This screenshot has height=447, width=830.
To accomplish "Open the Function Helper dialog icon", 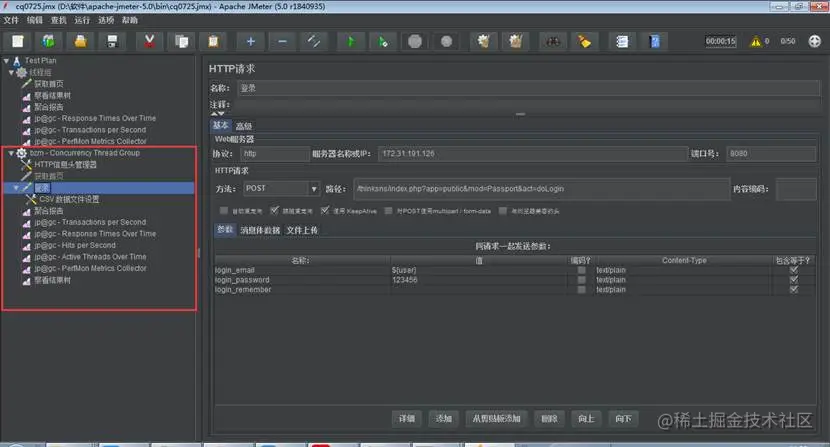I will tap(622, 41).
